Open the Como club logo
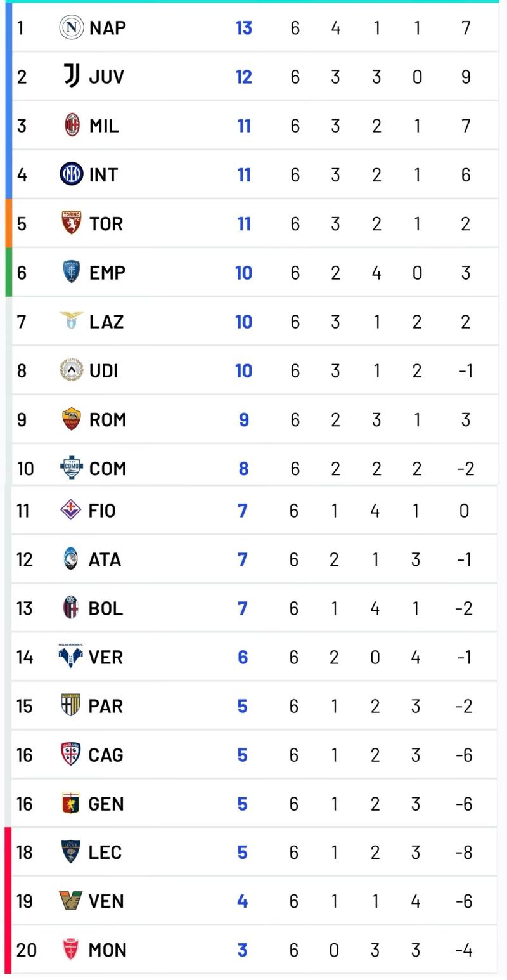The width and height of the screenshot is (507, 980). tap(71, 467)
